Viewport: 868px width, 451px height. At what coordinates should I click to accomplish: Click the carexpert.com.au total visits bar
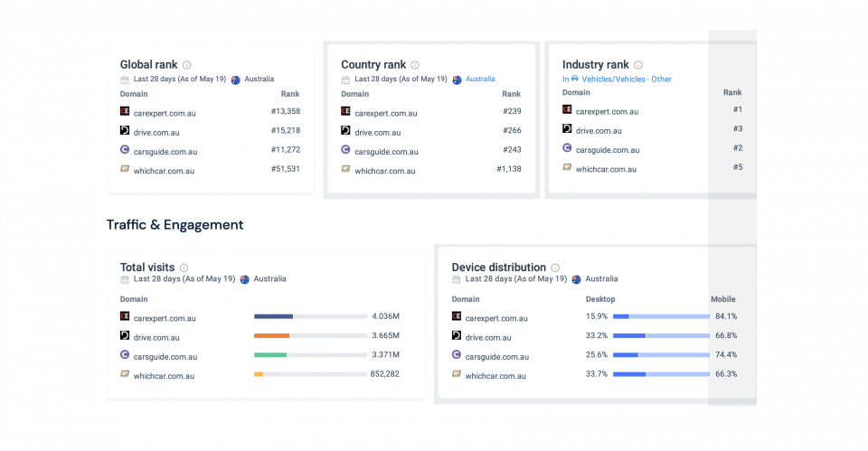coord(273,316)
